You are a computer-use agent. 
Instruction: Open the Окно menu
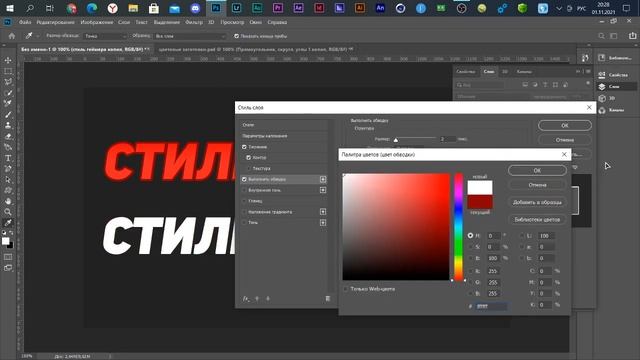point(256,22)
